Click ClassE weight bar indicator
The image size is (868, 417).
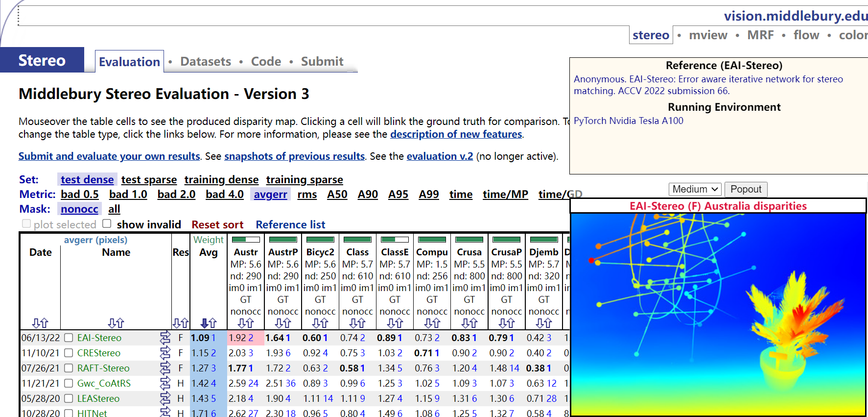pos(395,240)
